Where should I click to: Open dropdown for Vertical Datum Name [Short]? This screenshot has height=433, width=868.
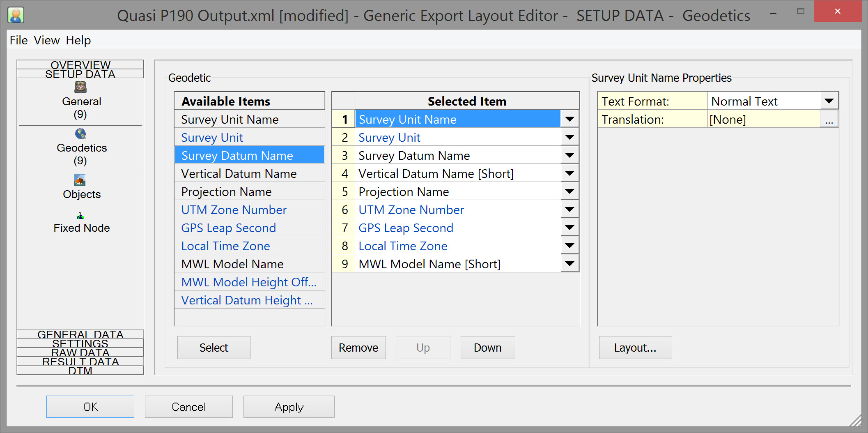click(x=569, y=173)
